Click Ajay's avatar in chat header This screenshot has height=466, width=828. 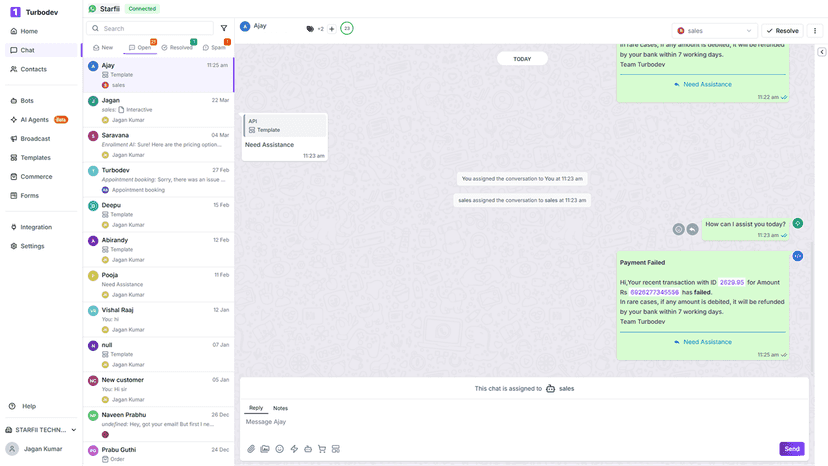click(x=245, y=26)
